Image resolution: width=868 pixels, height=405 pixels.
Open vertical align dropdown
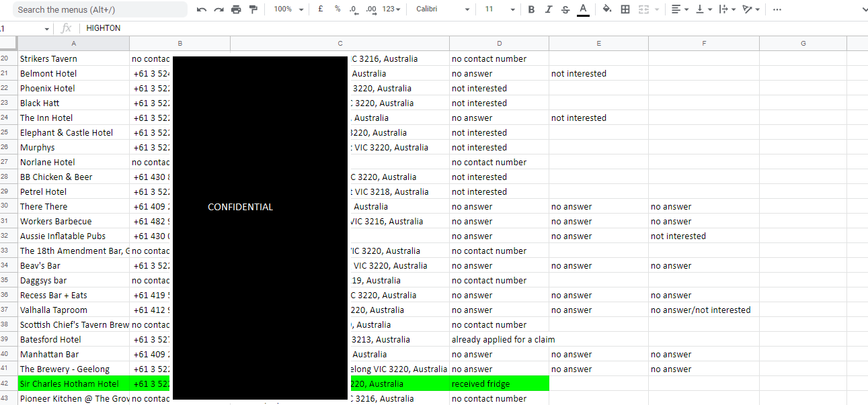(703, 9)
